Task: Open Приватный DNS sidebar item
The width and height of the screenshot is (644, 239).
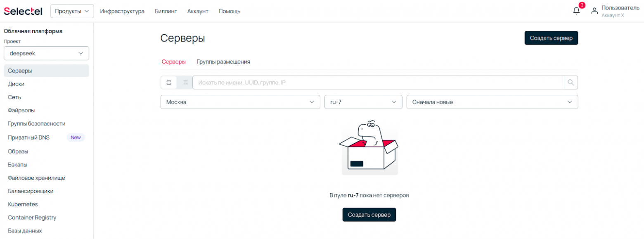Action: 29,137
